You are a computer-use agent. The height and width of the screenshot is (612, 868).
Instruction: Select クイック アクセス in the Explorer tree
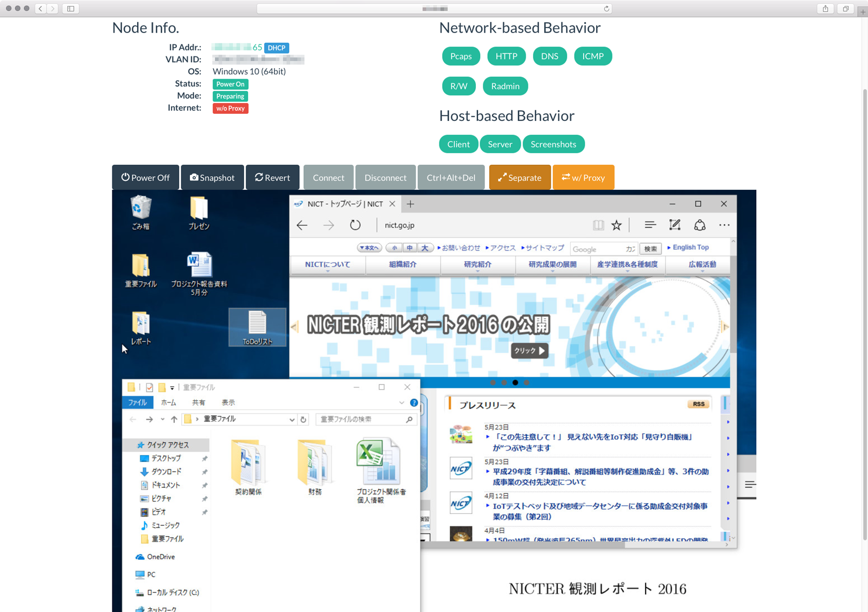[166, 445]
